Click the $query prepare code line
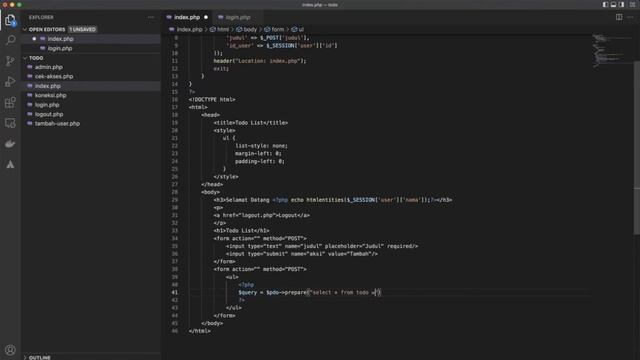Screen dimensions: 640x360 [310, 292]
